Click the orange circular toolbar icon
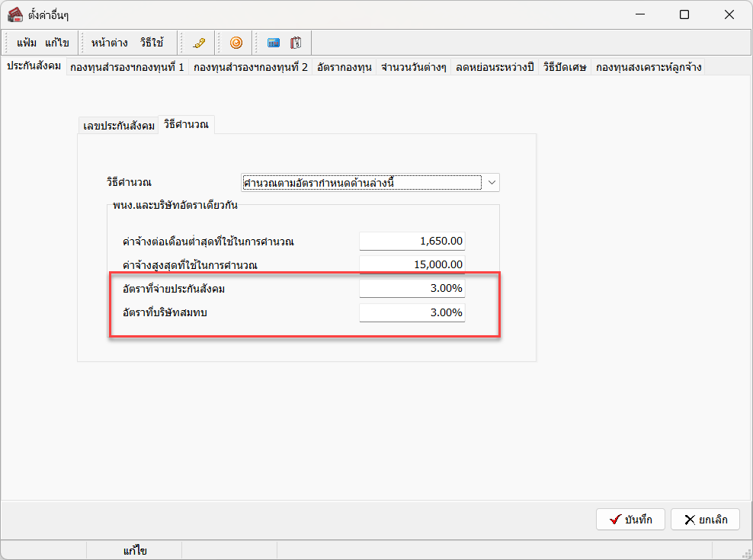The width and height of the screenshot is (753, 560). [x=236, y=43]
